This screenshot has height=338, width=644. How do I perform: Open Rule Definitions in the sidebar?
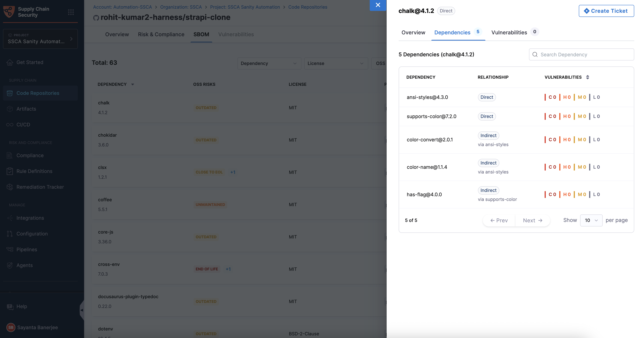point(34,171)
